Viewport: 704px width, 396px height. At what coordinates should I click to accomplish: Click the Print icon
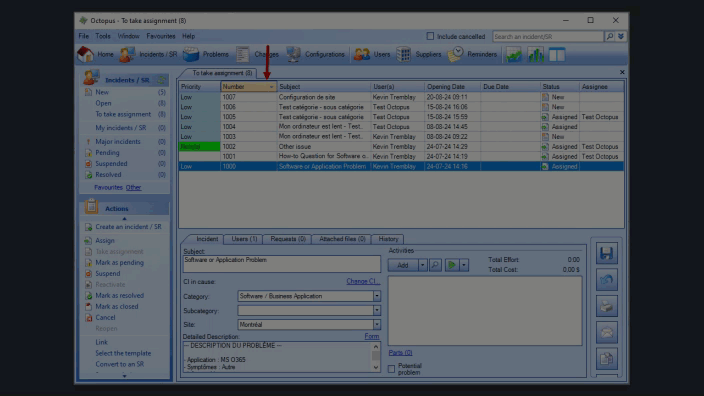pos(607,306)
